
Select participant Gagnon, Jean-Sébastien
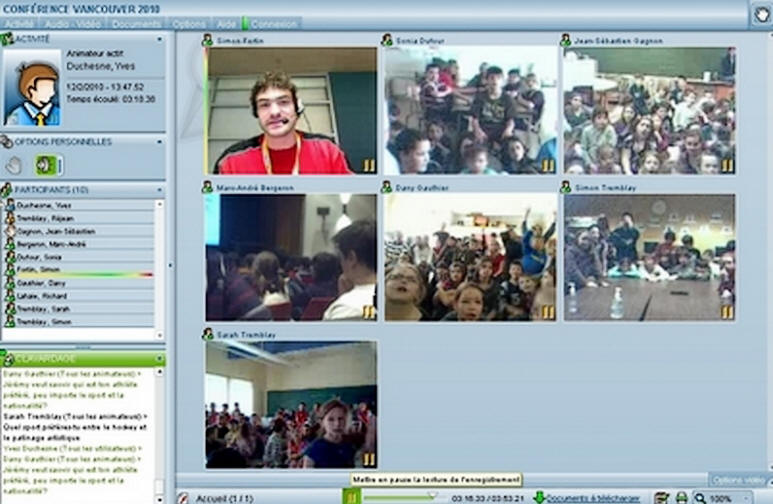point(79,231)
